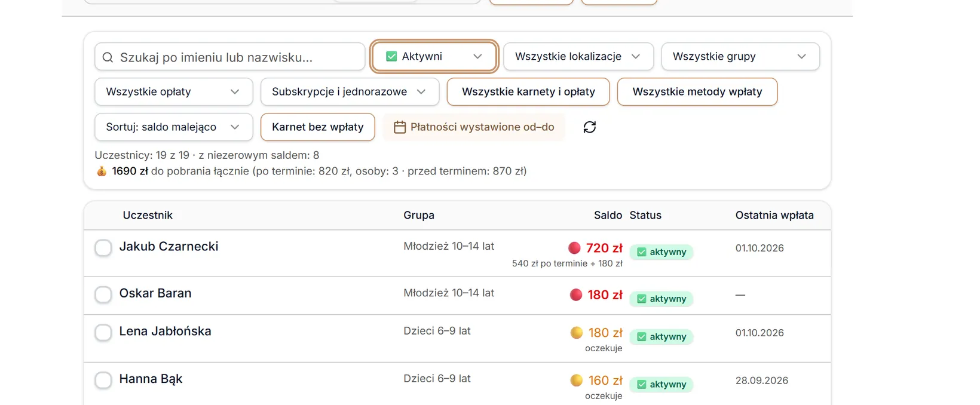Click Hanna Bąk's last payment 28.09.2026
This screenshot has height=405, width=980.
point(762,381)
